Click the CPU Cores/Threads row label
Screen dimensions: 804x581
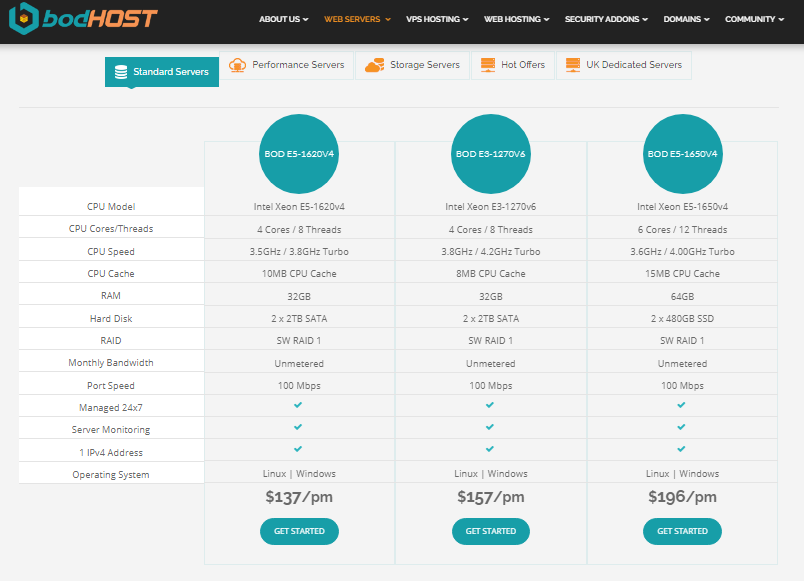pos(111,229)
